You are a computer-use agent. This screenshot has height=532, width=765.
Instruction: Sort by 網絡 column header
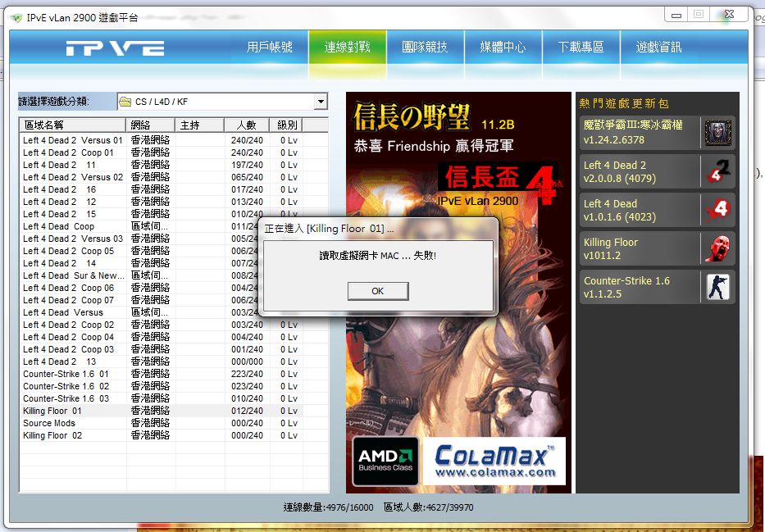point(150,125)
